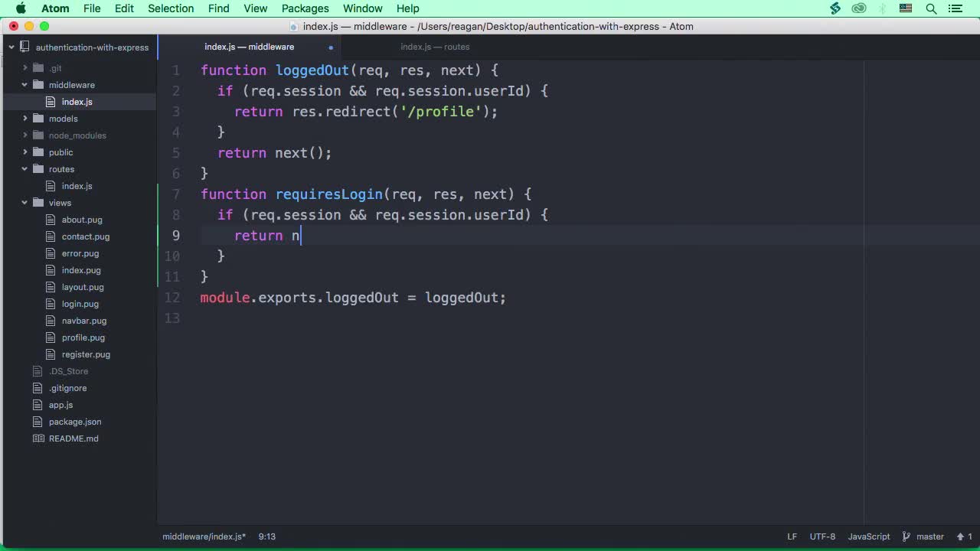980x551 pixels.
Task: Click the git branch icon beside master
Action: tap(906, 536)
